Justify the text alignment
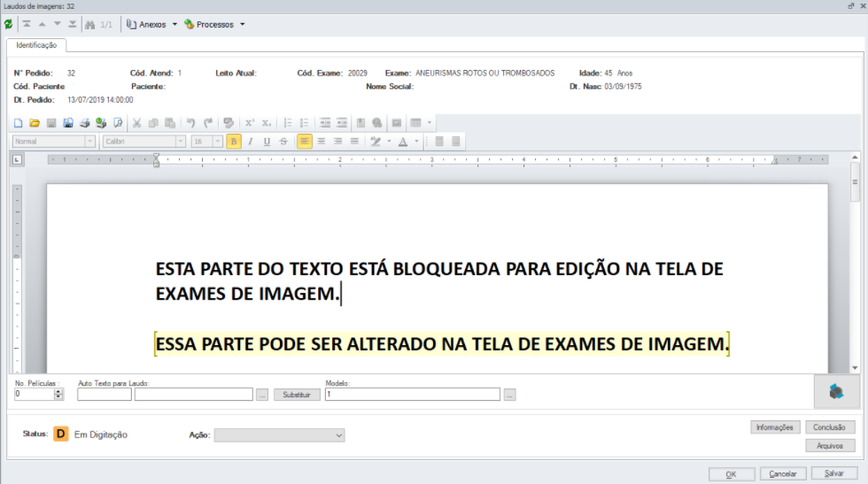 pyautogui.click(x=354, y=142)
